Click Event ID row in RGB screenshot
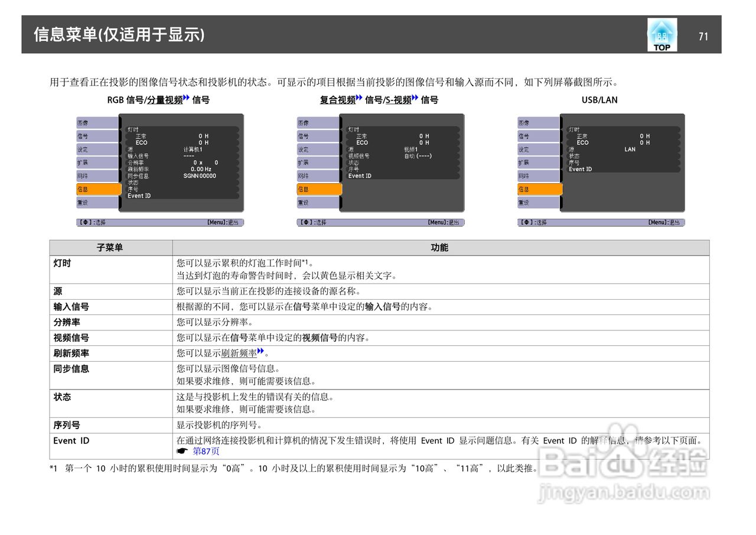The width and height of the screenshot is (756, 535). [x=183, y=196]
